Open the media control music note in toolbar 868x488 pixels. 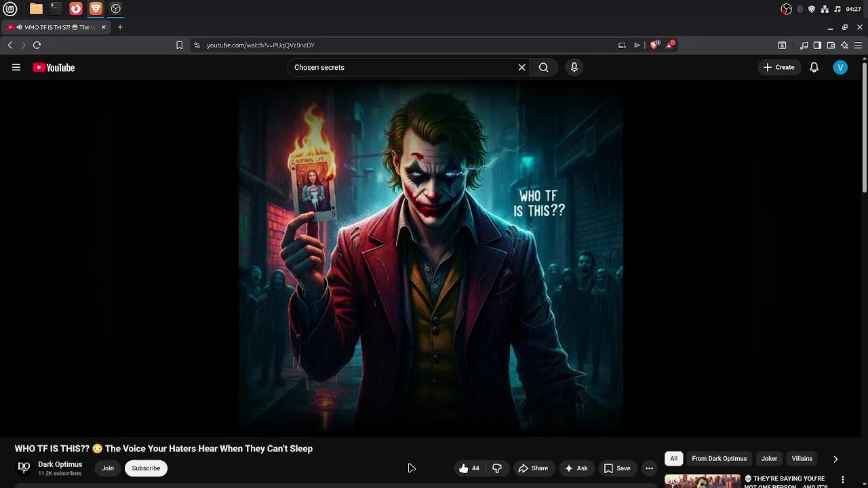pos(804,45)
